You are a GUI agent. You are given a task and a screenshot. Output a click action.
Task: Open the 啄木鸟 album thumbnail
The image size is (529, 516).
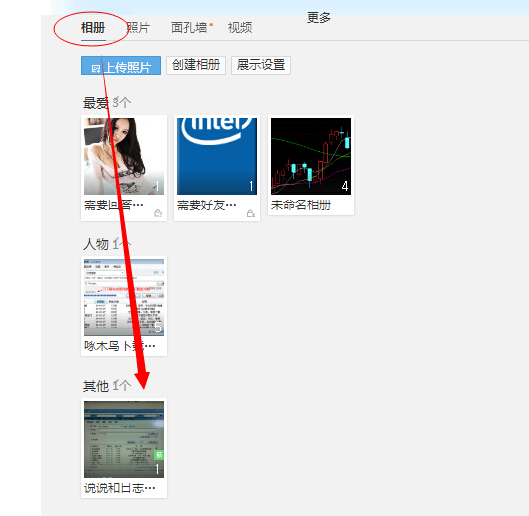point(124,297)
